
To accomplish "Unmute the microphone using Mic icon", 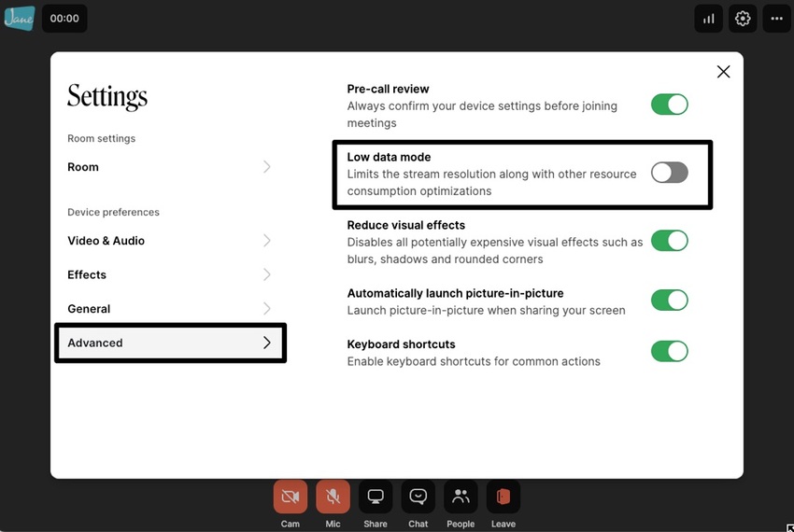I will 333,497.
